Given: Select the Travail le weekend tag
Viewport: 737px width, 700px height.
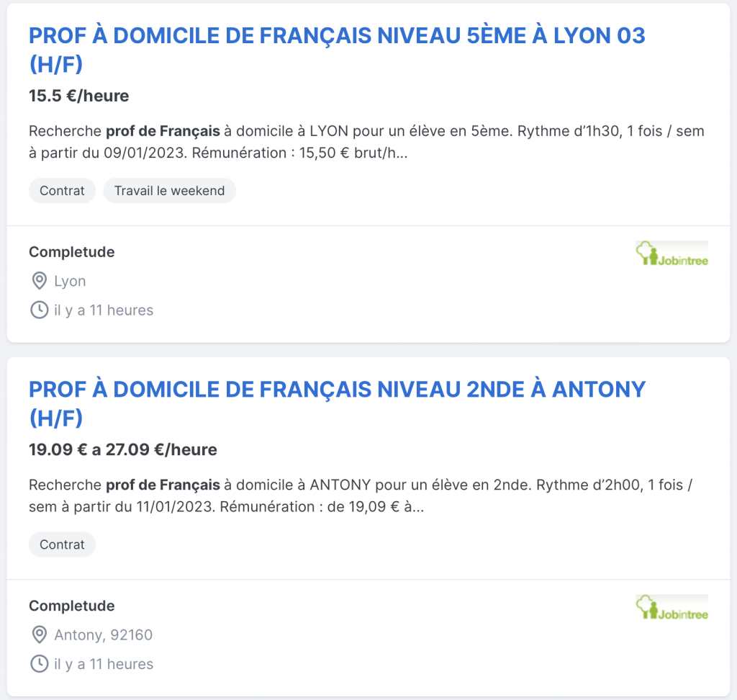Looking at the screenshot, I should (x=170, y=191).
